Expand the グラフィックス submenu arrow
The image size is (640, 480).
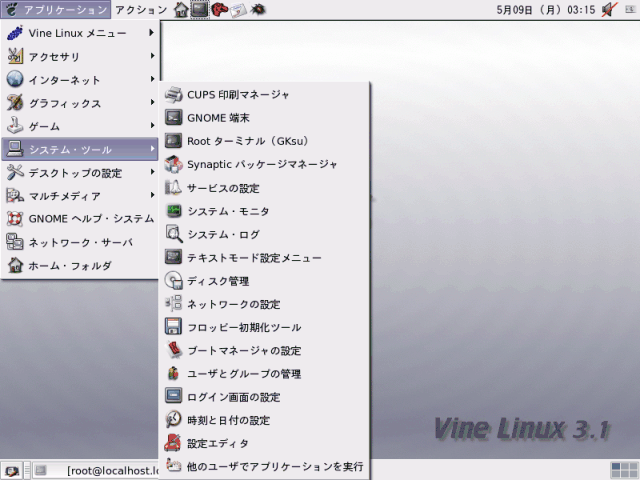pos(151,102)
